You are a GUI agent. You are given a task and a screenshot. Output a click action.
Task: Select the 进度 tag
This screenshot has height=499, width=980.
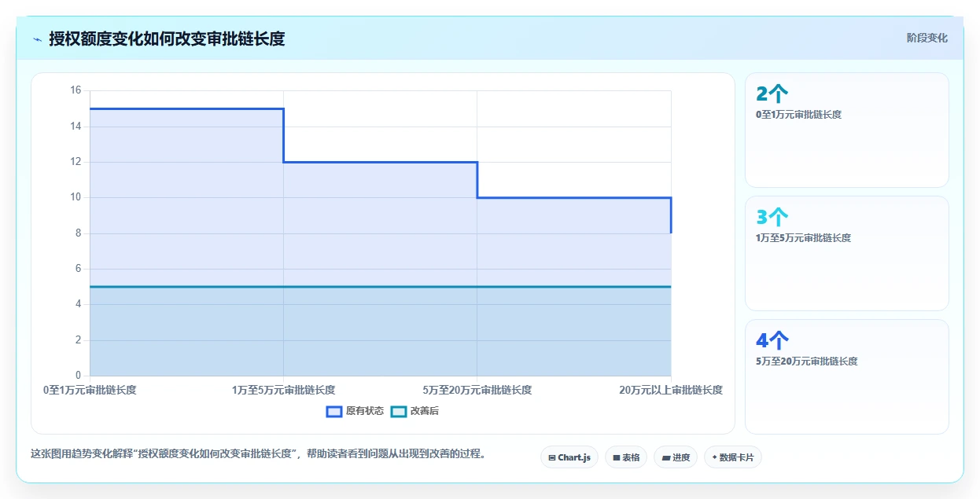pyautogui.click(x=676, y=457)
